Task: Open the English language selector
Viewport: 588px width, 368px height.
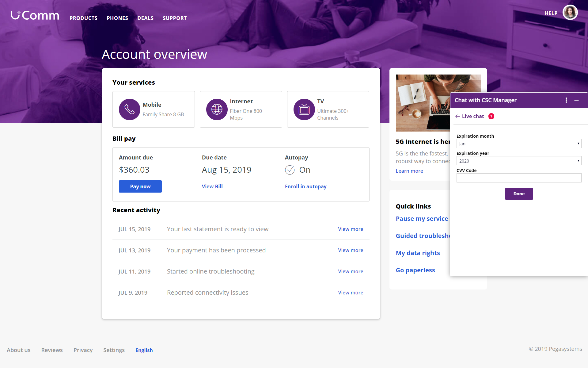Action: (x=144, y=350)
